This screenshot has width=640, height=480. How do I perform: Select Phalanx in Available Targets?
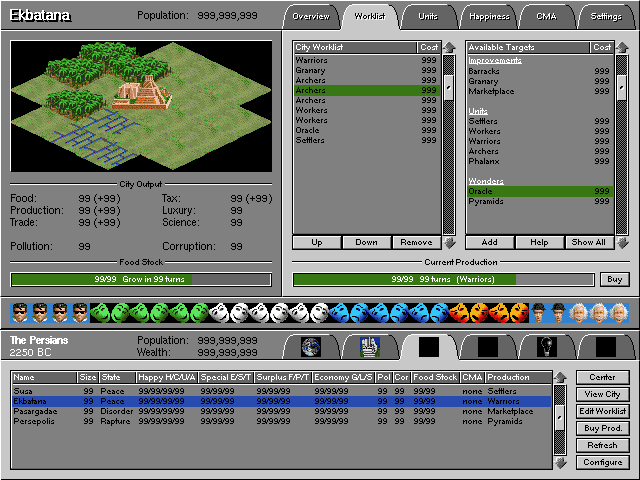(x=539, y=161)
